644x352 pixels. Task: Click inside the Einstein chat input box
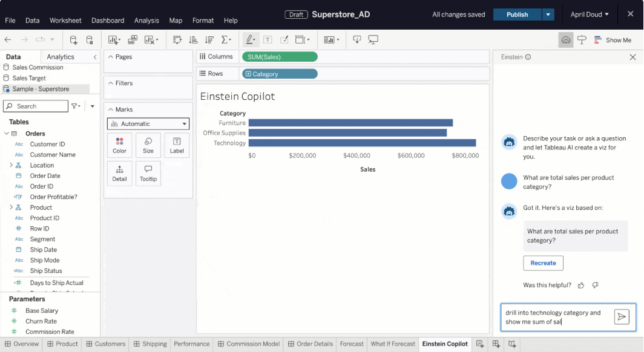tap(557, 316)
